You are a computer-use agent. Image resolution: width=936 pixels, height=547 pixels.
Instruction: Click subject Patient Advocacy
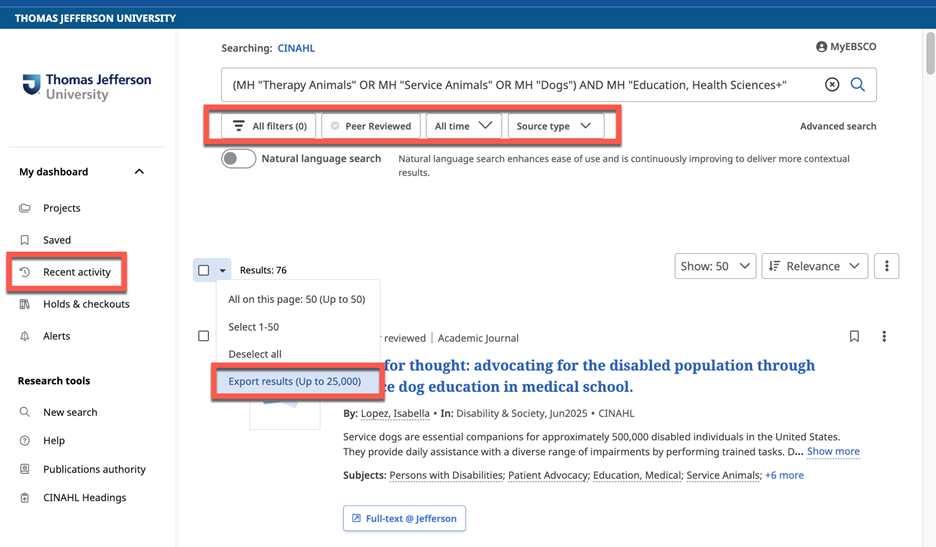coord(548,475)
